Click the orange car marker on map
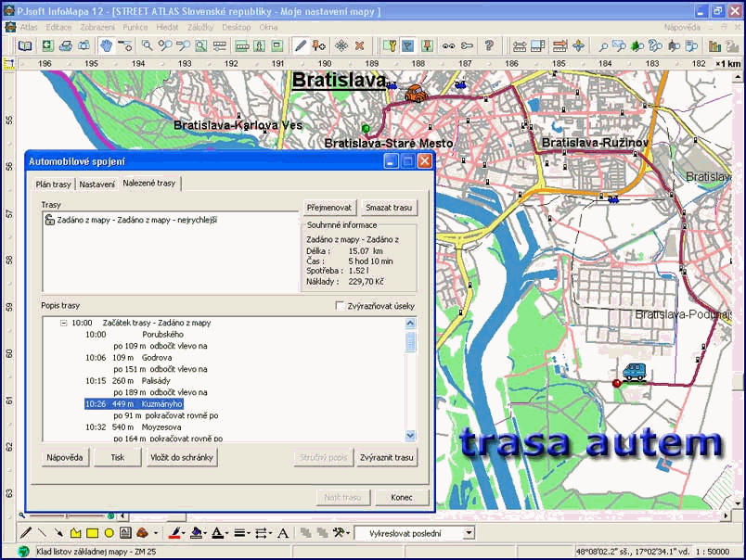746x560 pixels. 416,94
